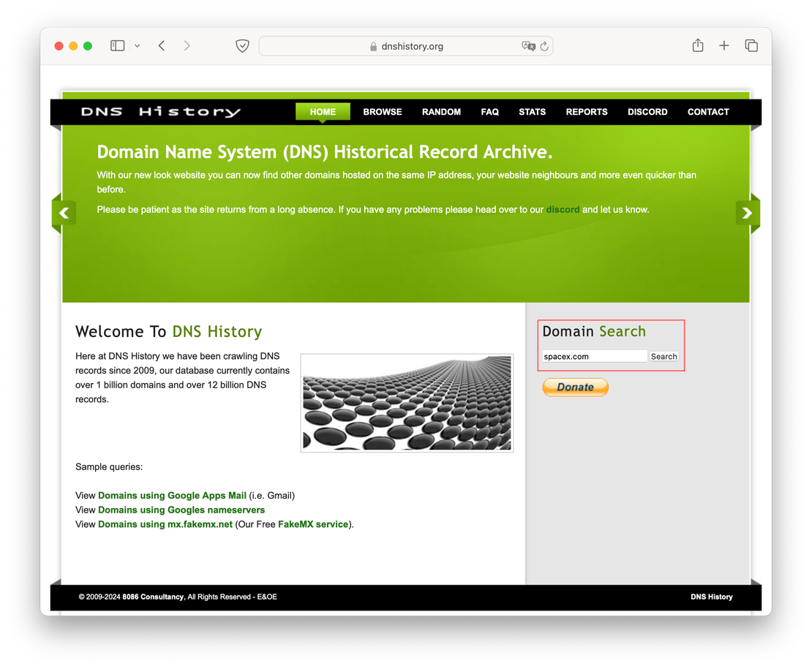This screenshot has width=812, height=669.
Task: Advance the banner carousel with the right arrow
Action: tap(748, 213)
